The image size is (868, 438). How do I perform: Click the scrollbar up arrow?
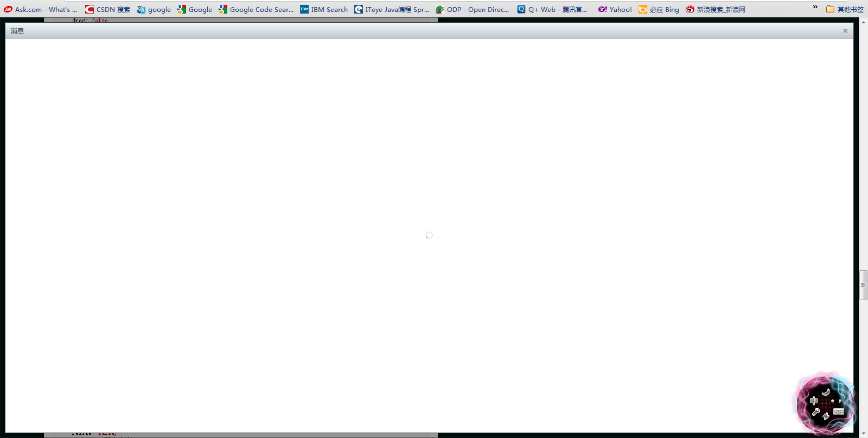(x=863, y=21)
